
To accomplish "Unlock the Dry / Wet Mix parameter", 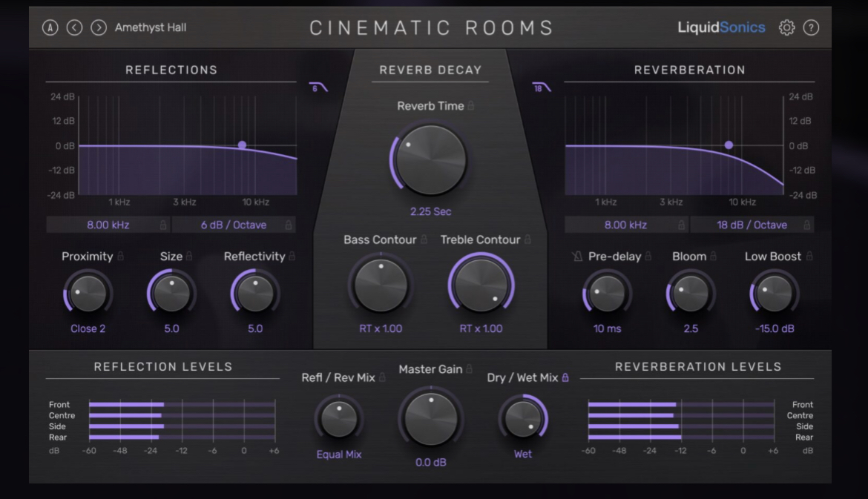I will tap(565, 377).
